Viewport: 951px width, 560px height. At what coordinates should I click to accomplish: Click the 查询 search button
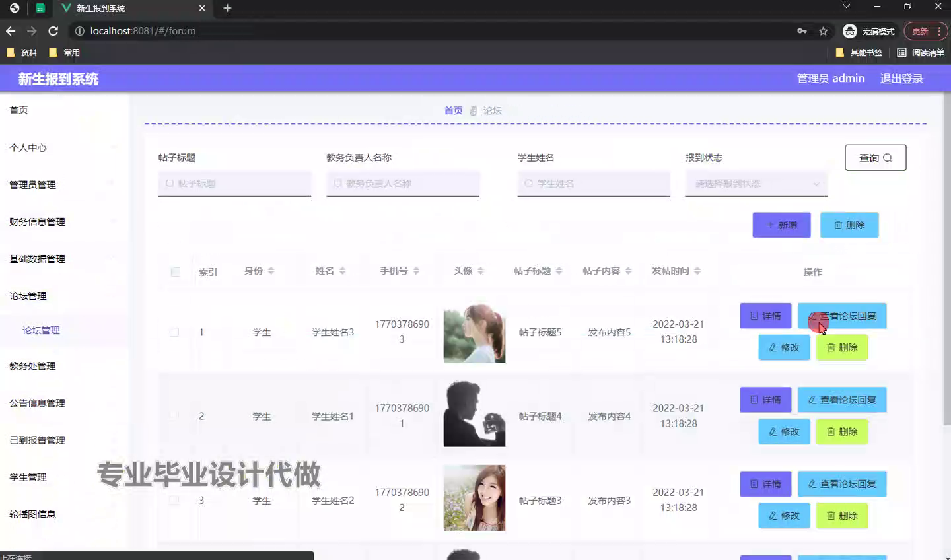pyautogui.click(x=876, y=158)
